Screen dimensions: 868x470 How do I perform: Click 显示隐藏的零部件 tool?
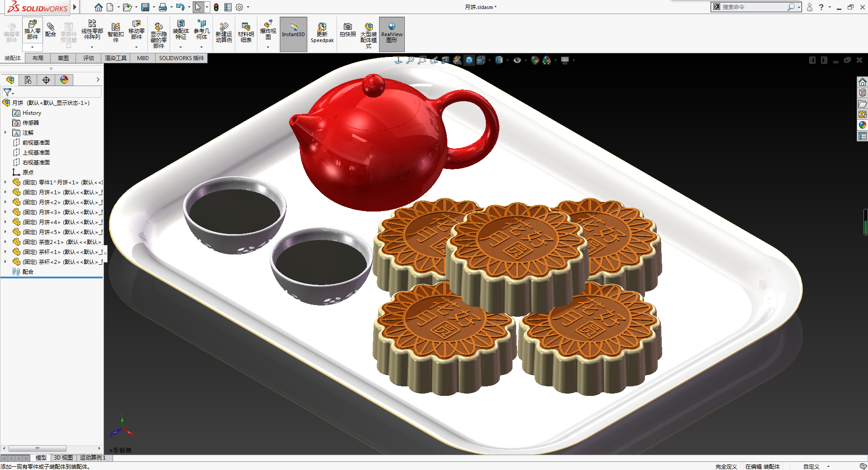[x=159, y=35]
